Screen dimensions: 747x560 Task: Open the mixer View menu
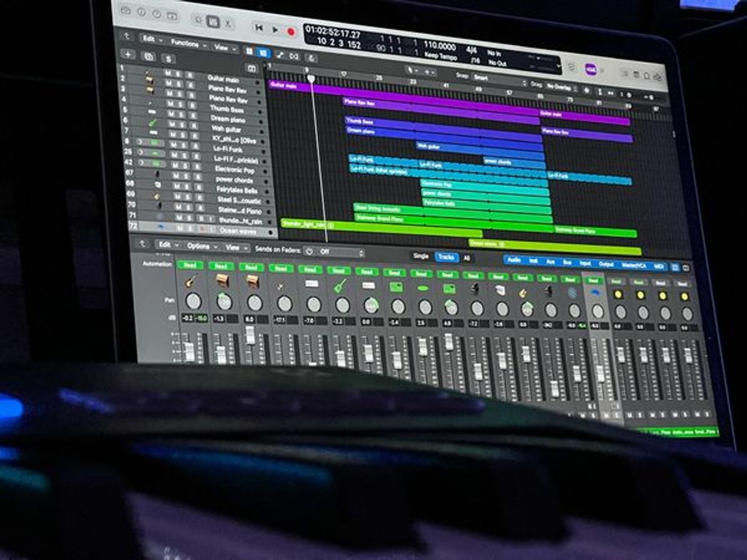pos(237,248)
